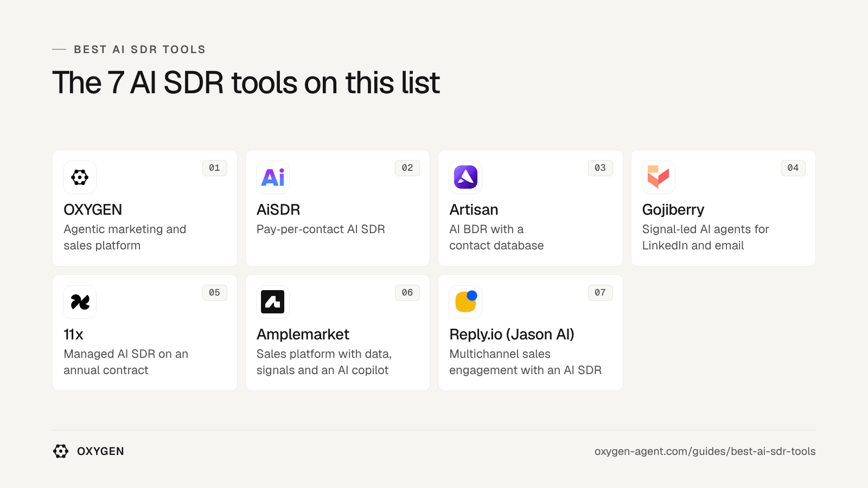Viewport: 868px width, 488px height.
Task: Click 'Multichannel sales engagement with an AI SDR'
Action: (x=525, y=362)
